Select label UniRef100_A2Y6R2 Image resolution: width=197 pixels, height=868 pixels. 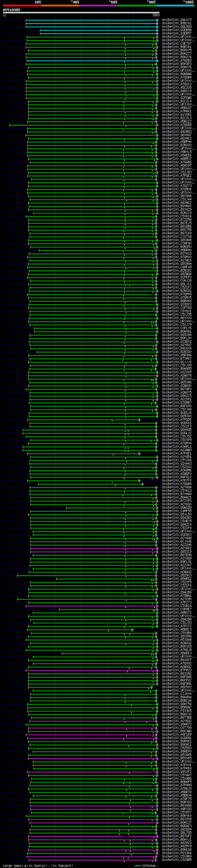pos(176,548)
